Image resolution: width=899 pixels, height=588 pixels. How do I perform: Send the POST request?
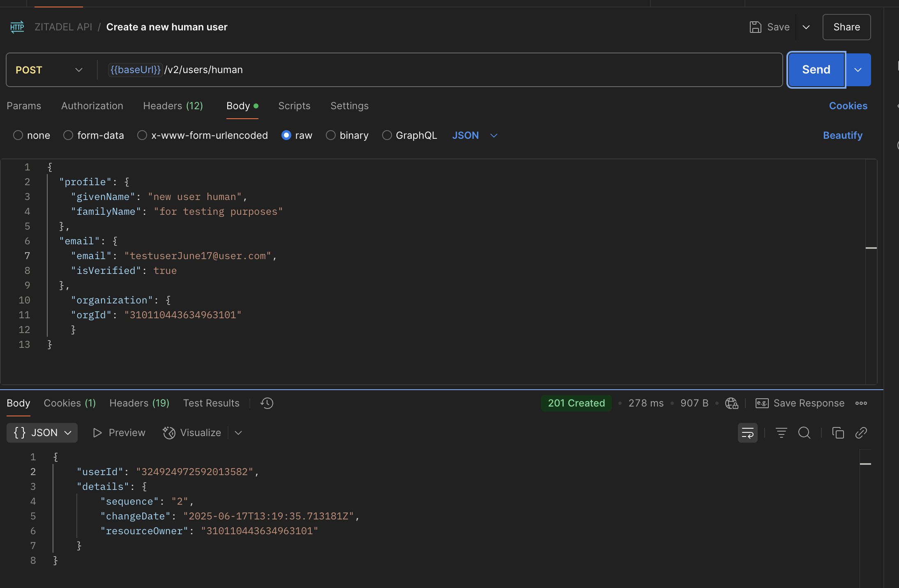(816, 70)
